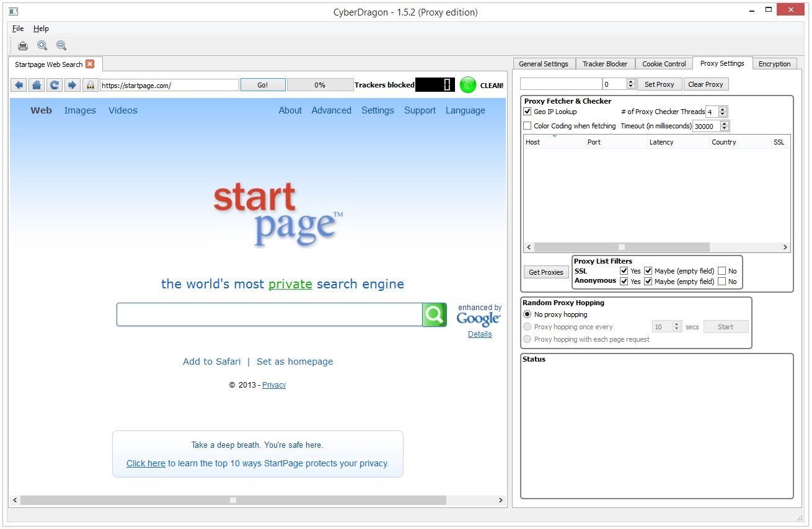Enable Color Coding when fetching
The height and width of the screenshot is (529, 812).
[527, 126]
